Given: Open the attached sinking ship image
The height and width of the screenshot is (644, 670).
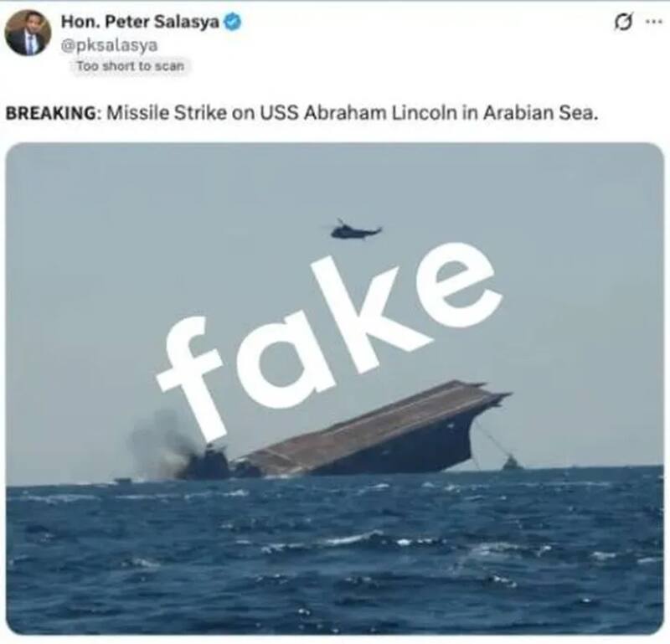Looking at the screenshot, I should pyautogui.click(x=334, y=388).
